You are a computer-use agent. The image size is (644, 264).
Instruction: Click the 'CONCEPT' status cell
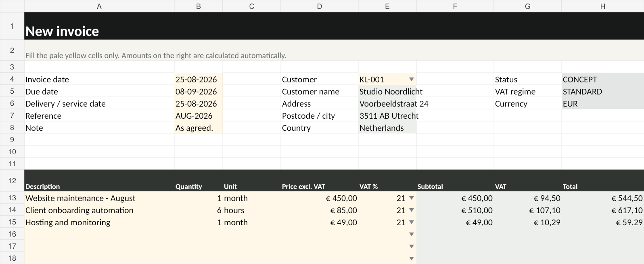click(x=603, y=80)
